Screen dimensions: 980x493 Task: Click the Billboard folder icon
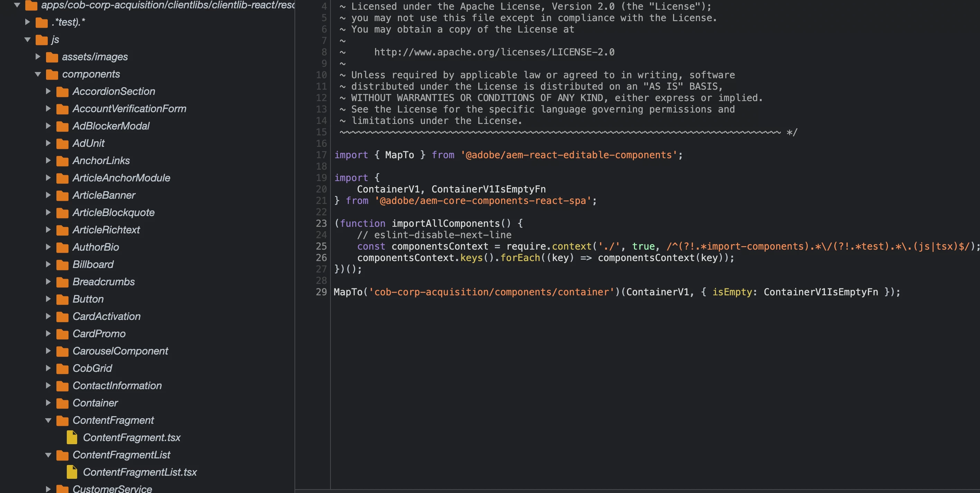click(62, 265)
